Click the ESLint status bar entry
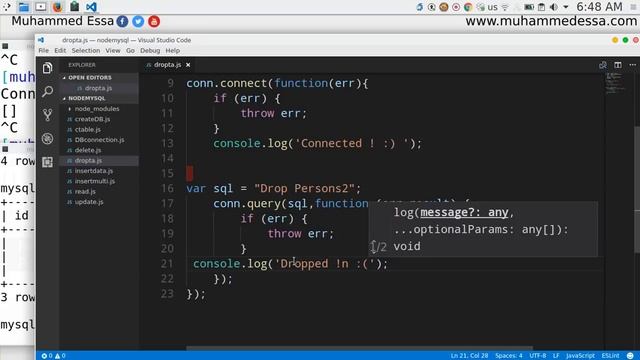Screen dimensions: 640x360 pyautogui.click(x=610, y=356)
